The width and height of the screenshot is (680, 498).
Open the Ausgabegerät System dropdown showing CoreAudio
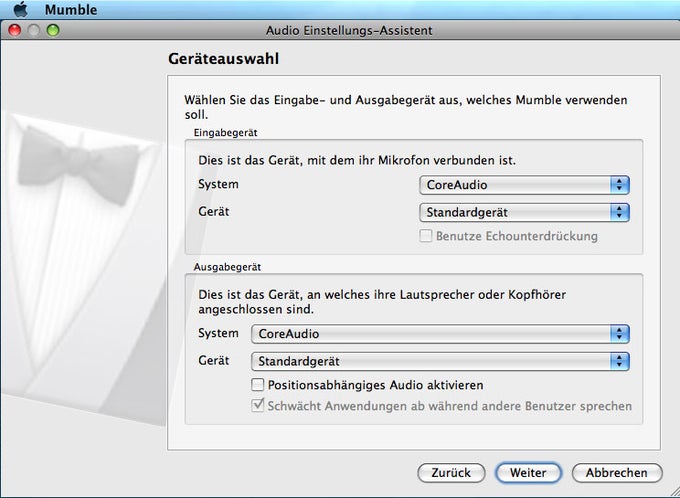coord(440,334)
